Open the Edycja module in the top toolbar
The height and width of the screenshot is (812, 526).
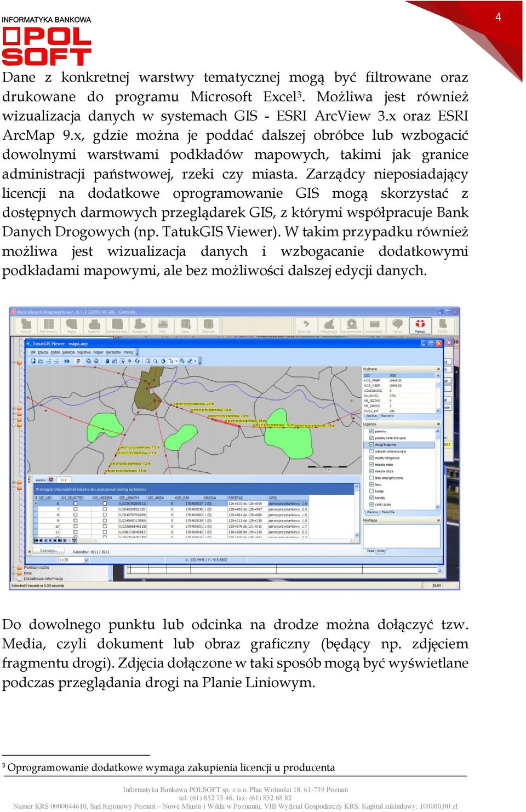(26, 325)
